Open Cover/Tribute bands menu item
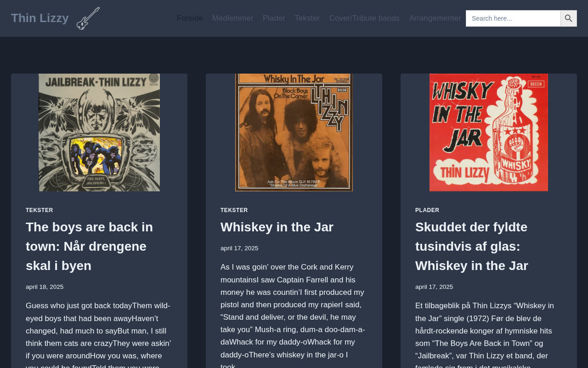Viewport: 588px width, 368px height. click(364, 18)
